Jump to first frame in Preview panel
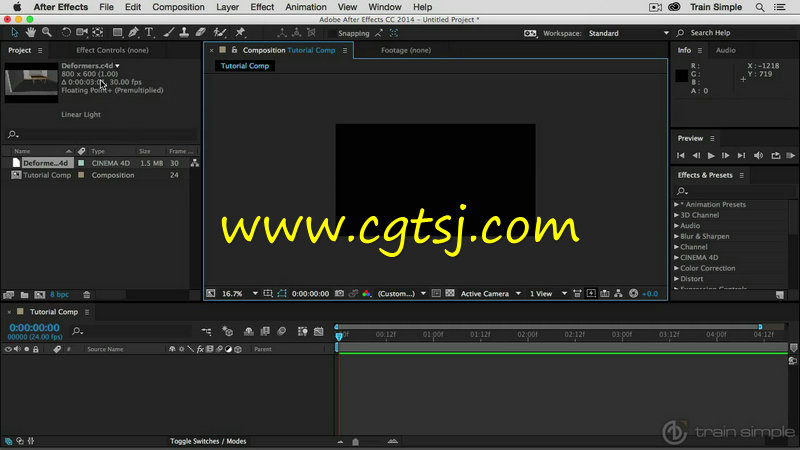 pos(680,156)
